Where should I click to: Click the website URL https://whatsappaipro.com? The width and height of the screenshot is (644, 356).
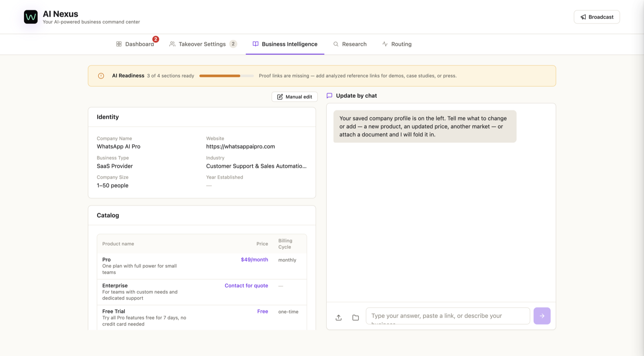click(241, 147)
